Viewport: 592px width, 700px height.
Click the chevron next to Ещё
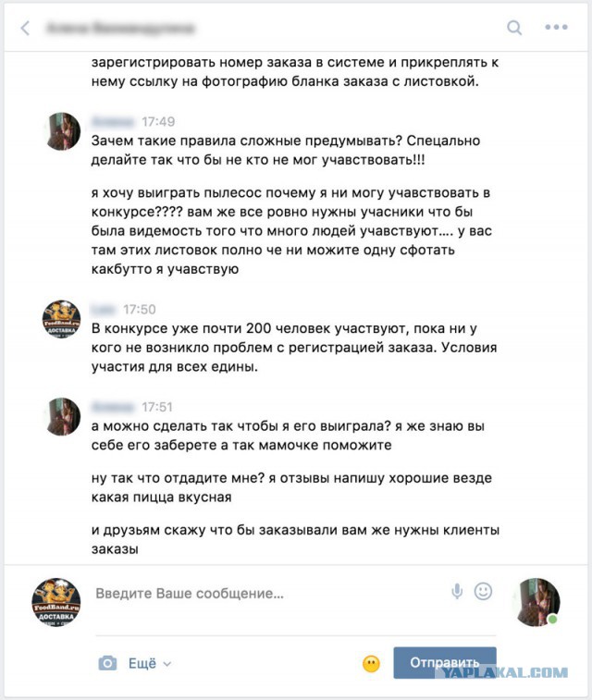point(167,664)
